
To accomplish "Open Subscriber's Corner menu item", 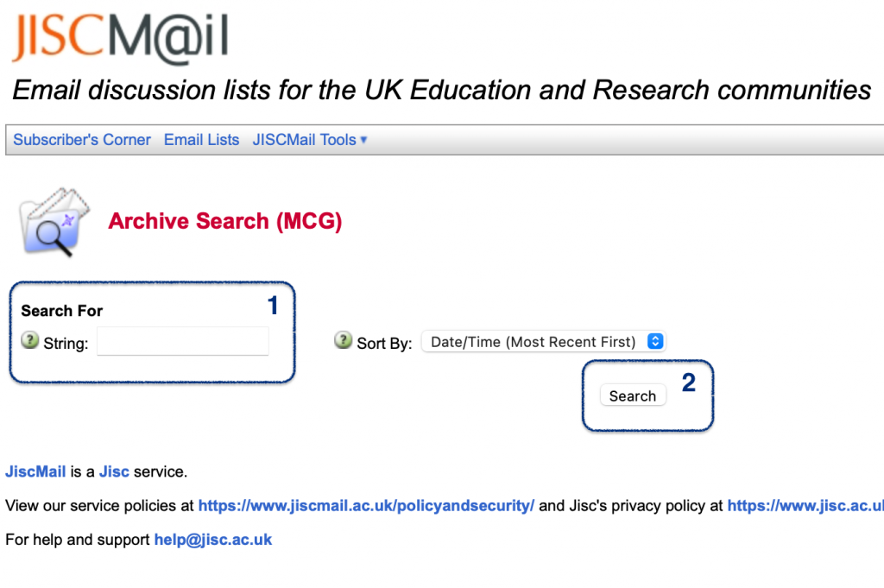I will [82, 140].
